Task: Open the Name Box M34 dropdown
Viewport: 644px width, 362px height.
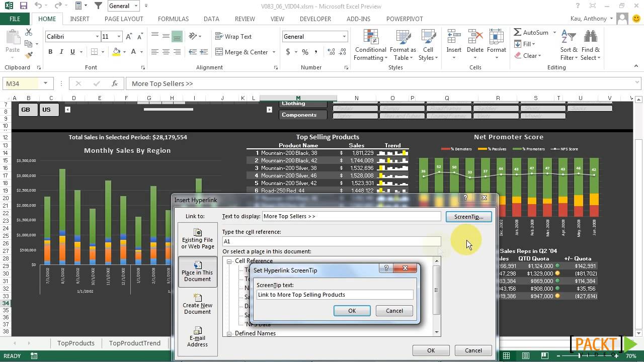Action: click(45, 83)
